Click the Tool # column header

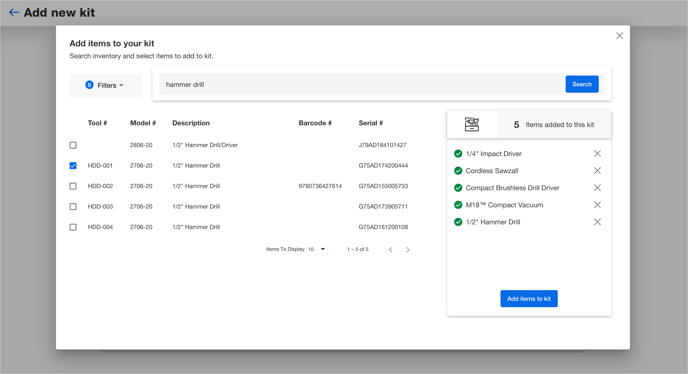(97, 123)
